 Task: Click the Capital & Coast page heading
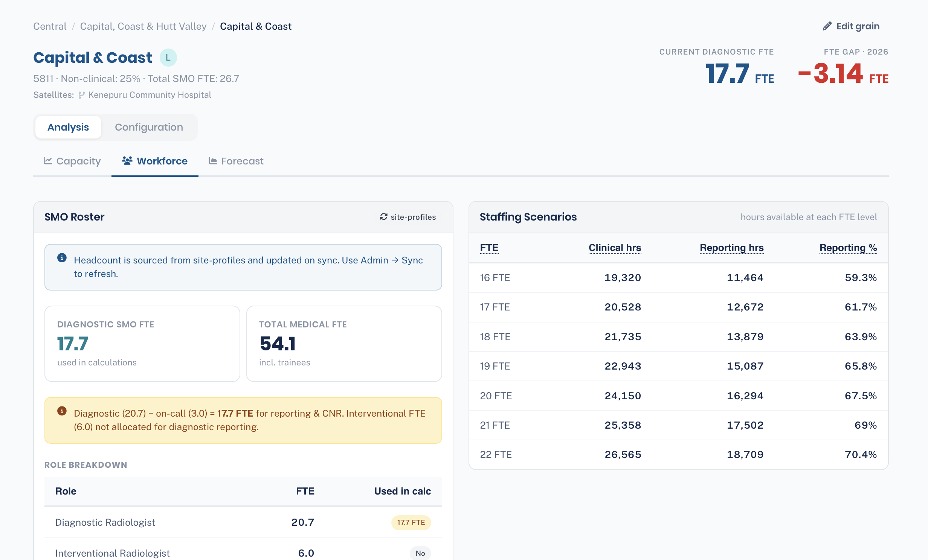click(x=93, y=58)
